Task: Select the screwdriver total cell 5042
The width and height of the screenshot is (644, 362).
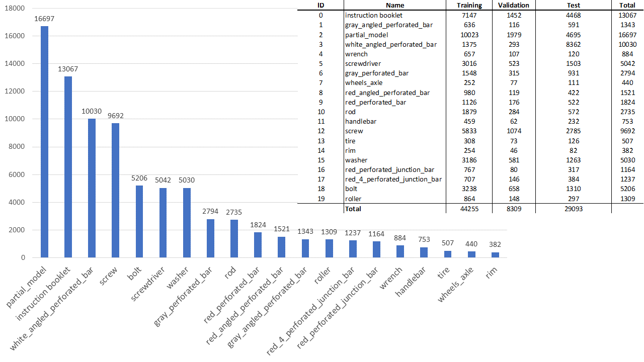Action: (627, 64)
